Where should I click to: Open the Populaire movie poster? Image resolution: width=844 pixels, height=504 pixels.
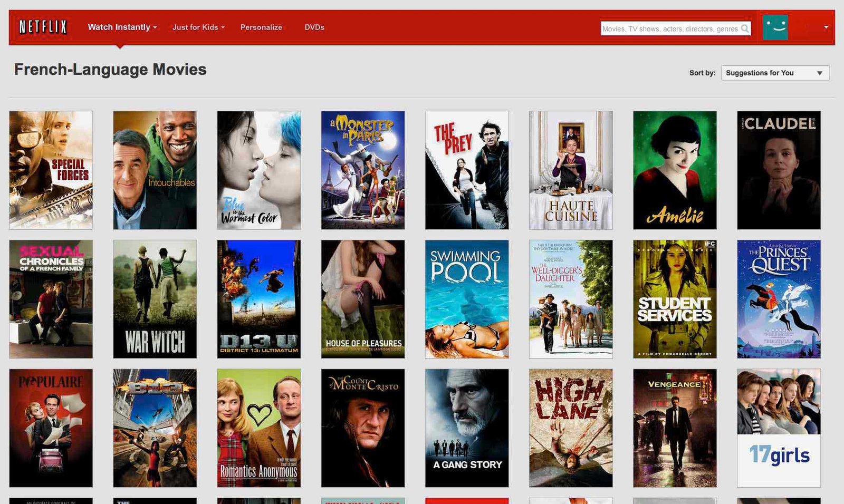(51, 428)
